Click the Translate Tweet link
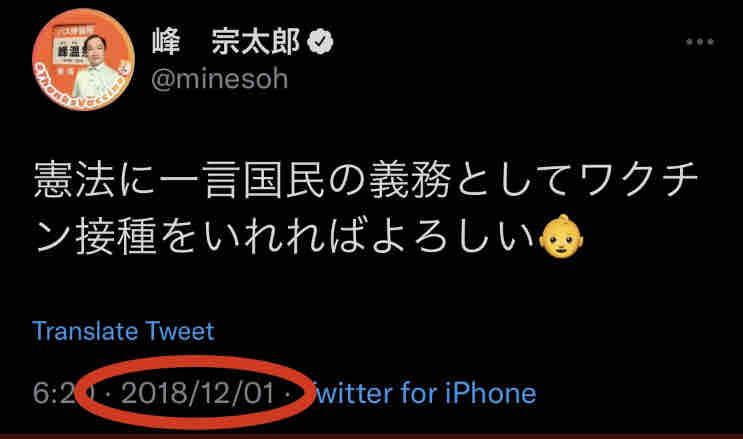The height and width of the screenshot is (439, 743). pos(123,331)
